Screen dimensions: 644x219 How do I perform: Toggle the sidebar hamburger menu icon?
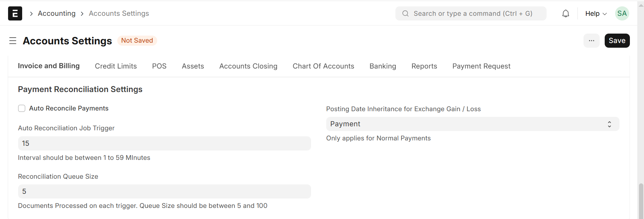click(13, 41)
